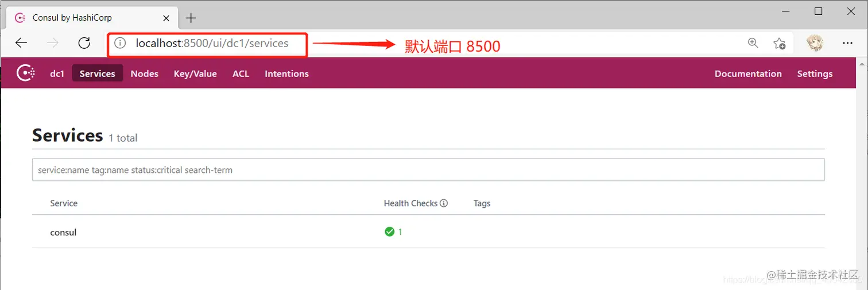Click the Services page heading
868x290 pixels.
[68, 135]
